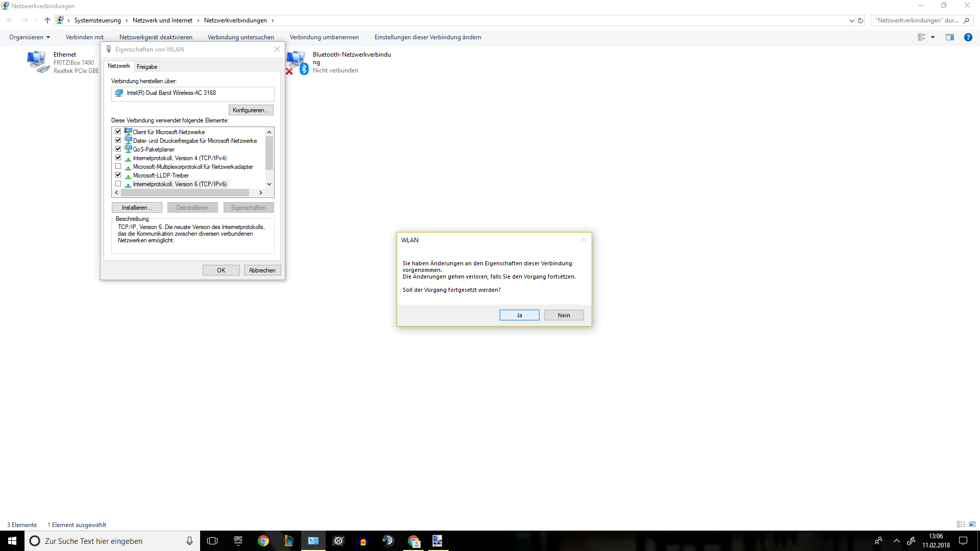Switch to the Freigabe tab

click(147, 67)
